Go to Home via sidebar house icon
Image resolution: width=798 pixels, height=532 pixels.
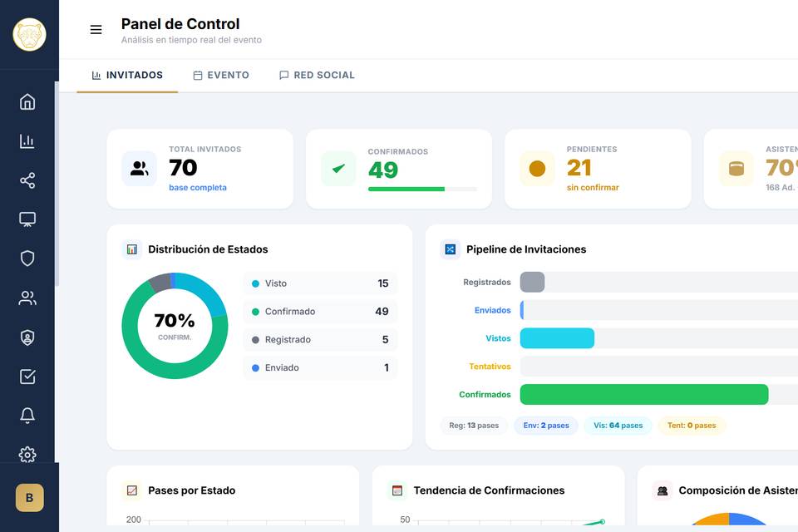[27, 101]
